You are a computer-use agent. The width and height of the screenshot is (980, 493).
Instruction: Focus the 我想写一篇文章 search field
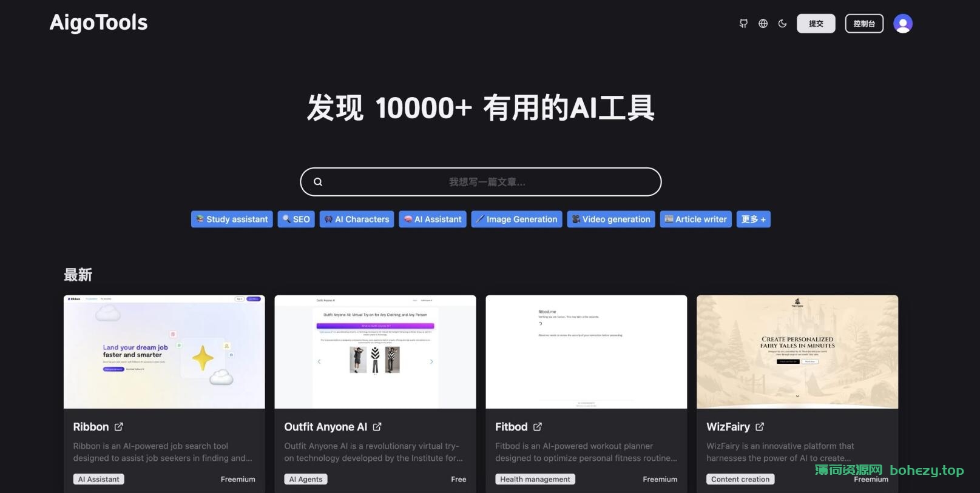481,182
